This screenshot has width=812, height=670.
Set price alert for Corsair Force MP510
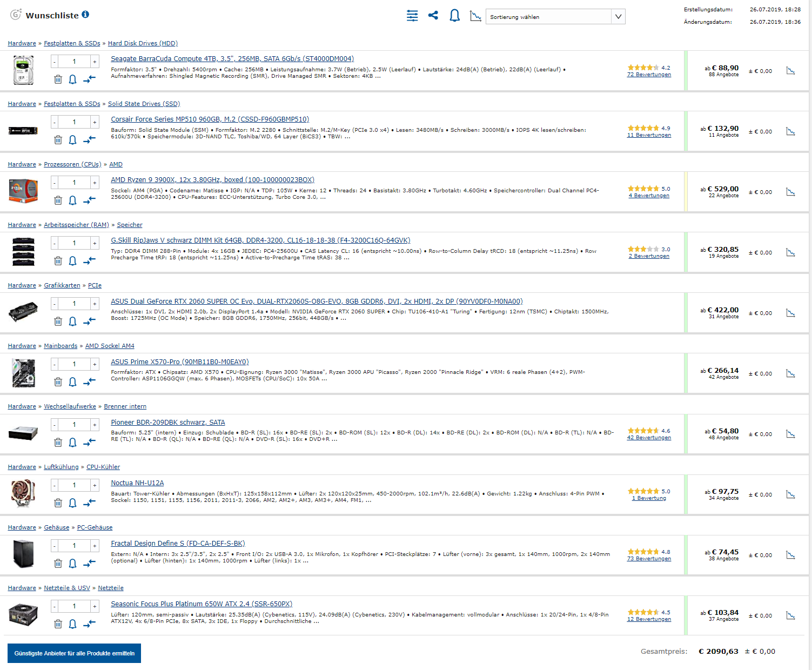tap(72, 140)
